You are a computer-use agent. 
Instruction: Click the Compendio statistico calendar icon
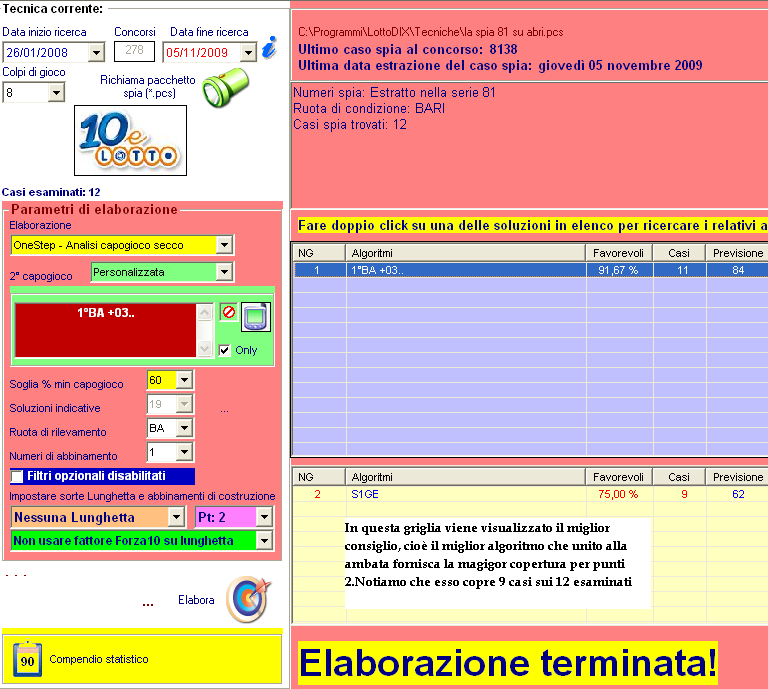point(27,660)
